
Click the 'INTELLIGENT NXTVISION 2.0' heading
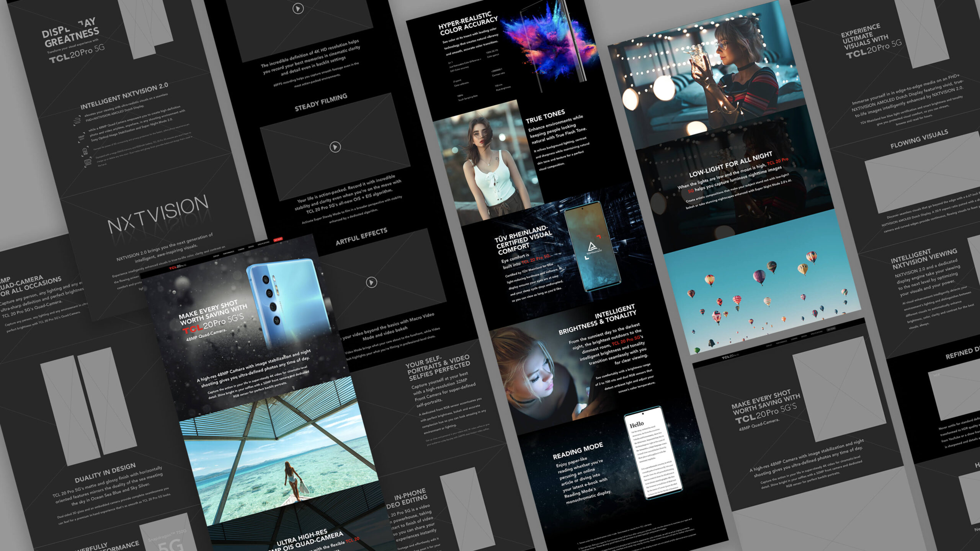tap(124, 96)
